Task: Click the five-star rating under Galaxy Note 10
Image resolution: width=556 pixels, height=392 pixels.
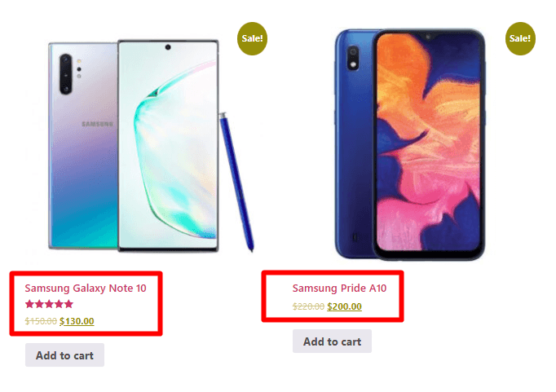Action: point(49,304)
